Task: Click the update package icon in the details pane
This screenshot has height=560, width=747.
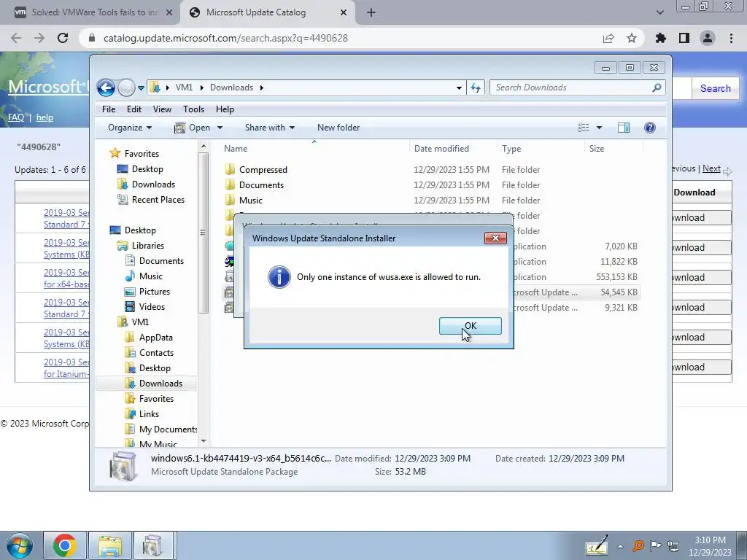Action: click(x=123, y=466)
